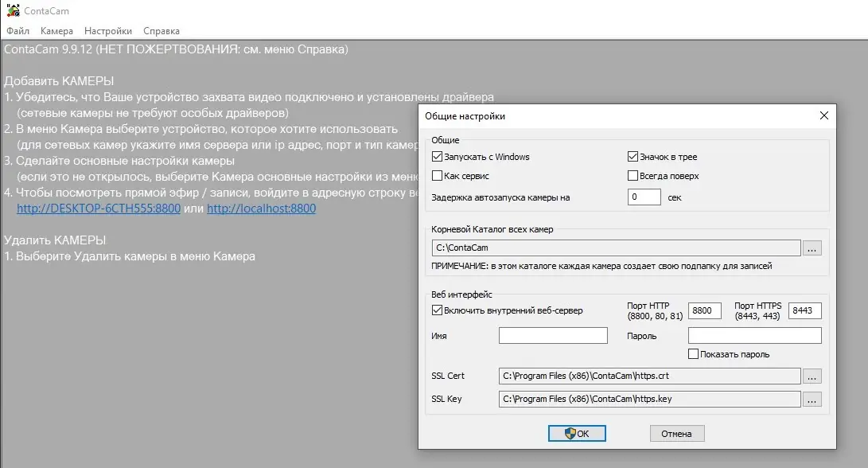Open the Файл menu
This screenshot has height=468, width=868.
[x=18, y=30]
